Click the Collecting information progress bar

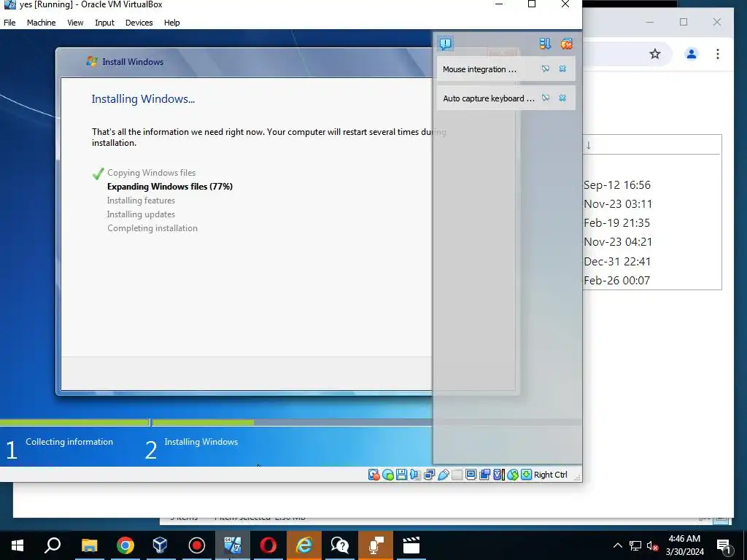[x=74, y=422]
